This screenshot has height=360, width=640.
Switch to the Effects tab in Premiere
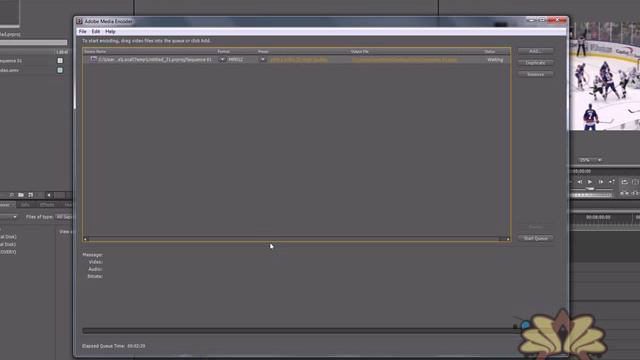pos(47,204)
